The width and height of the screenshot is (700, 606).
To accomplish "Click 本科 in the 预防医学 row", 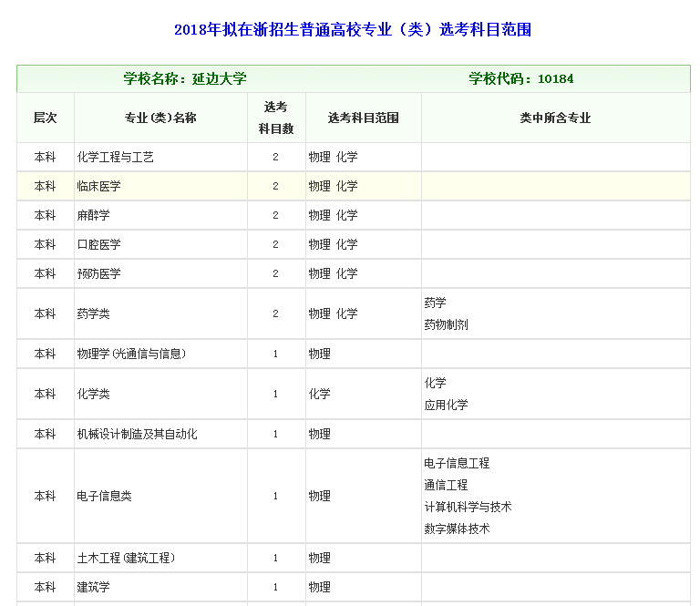I will (x=45, y=273).
